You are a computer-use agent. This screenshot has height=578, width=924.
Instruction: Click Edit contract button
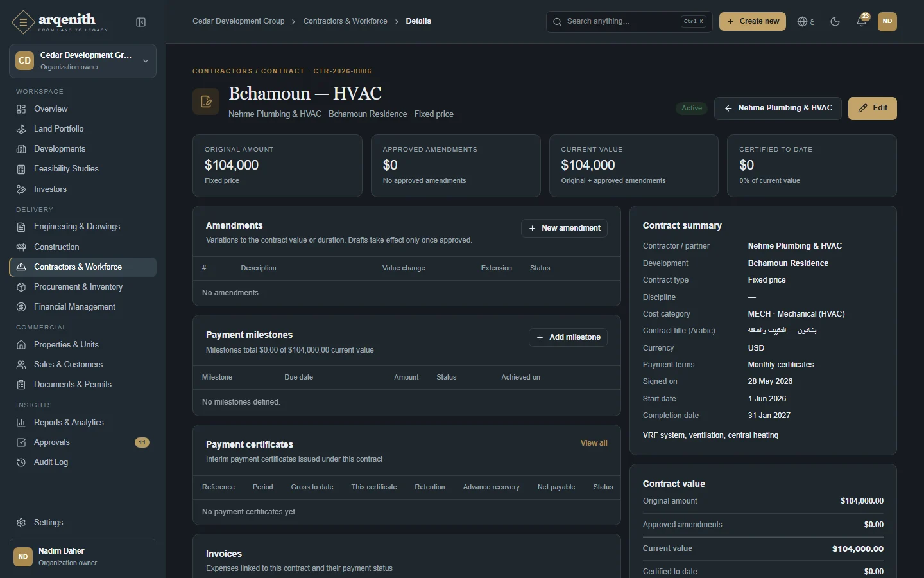point(873,108)
